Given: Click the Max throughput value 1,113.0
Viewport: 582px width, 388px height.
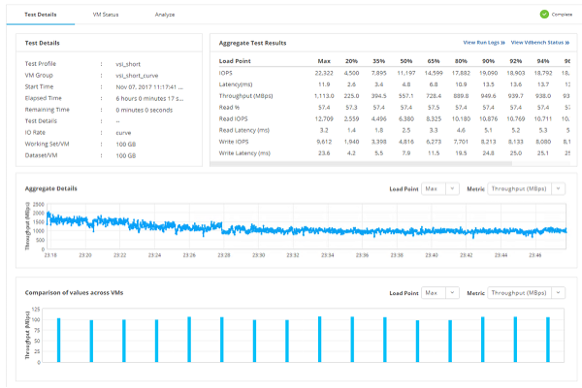Looking at the screenshot, I should click(x=324, y=96).
